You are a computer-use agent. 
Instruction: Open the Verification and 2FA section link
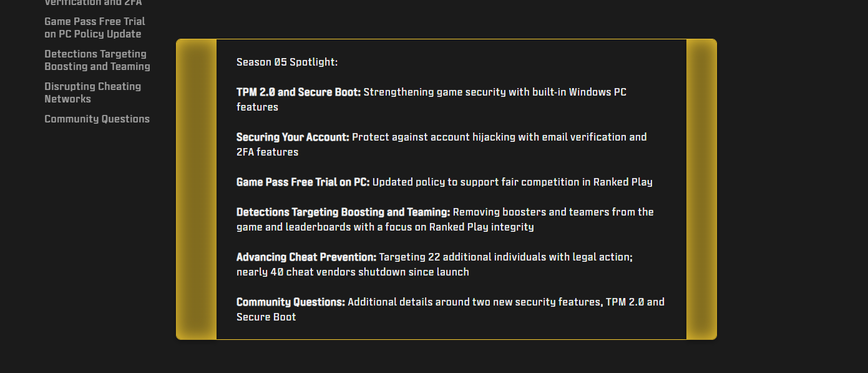[92, 2]
